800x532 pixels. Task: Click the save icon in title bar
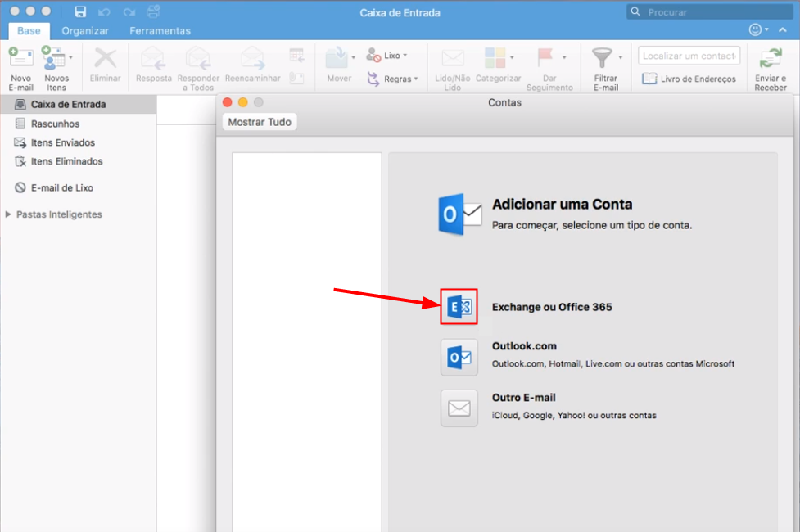click(80, 11)
